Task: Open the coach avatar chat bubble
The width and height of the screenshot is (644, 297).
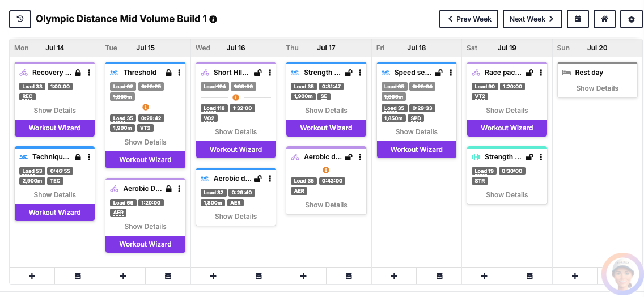Action: pyautogui.click(x=622, y=274)
